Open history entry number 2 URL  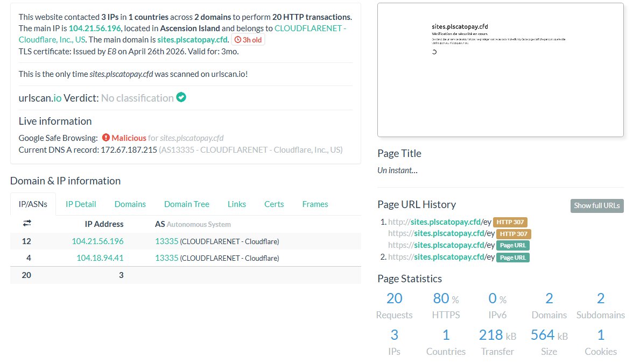(441, 257)
